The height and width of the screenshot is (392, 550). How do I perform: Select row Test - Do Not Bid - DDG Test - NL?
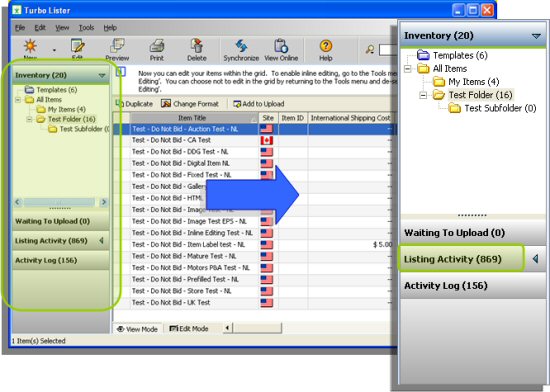(255, 152)
